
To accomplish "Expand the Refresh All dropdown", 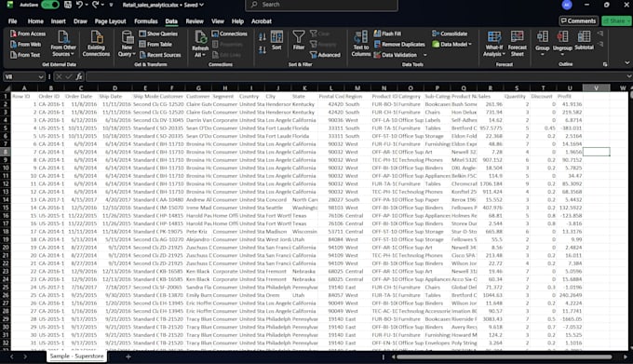I will [x=204, y=55].
